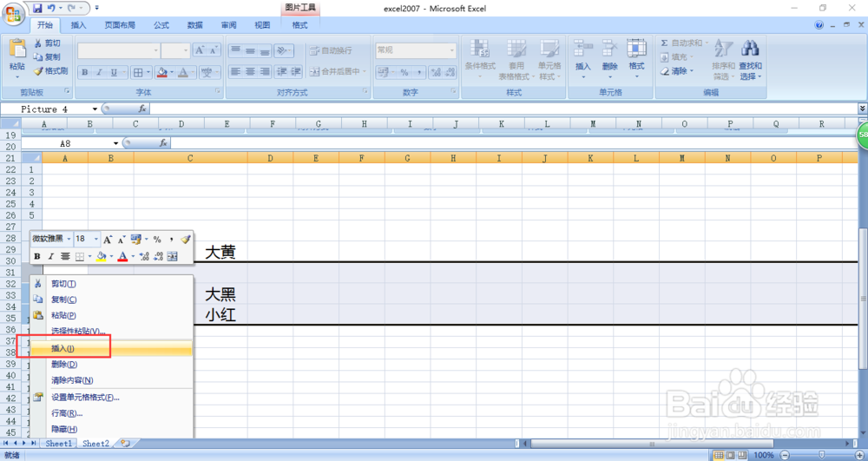
Task: Click the ribbon fill color bucket icon
Action: (162, 72)
